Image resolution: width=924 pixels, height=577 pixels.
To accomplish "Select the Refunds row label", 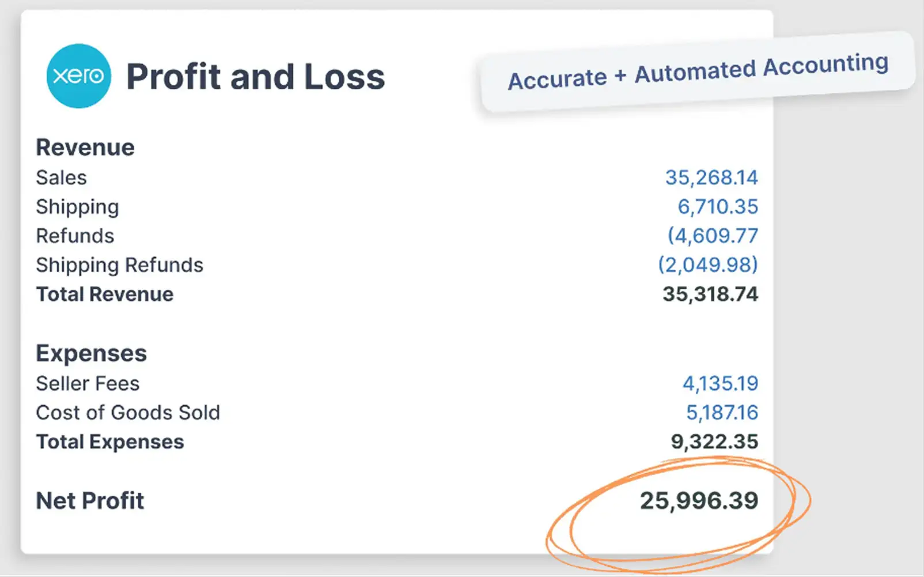I will click(x=75, y=236).
